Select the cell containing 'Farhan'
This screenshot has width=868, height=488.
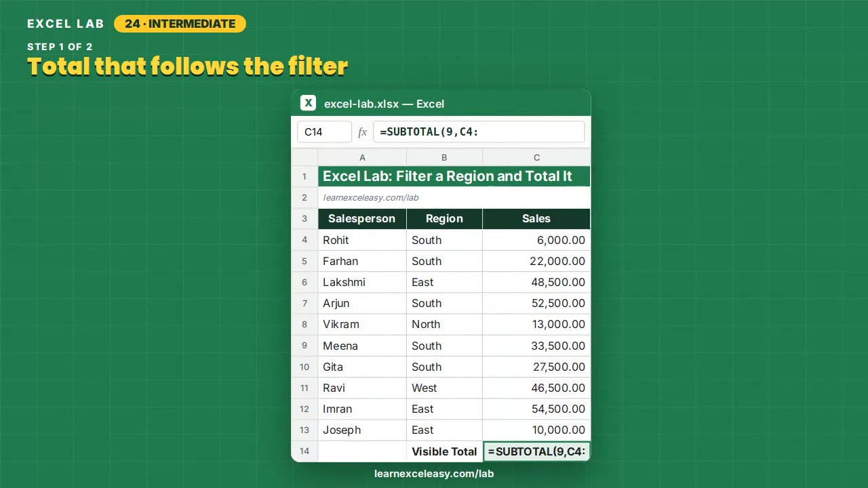(362, 261)
